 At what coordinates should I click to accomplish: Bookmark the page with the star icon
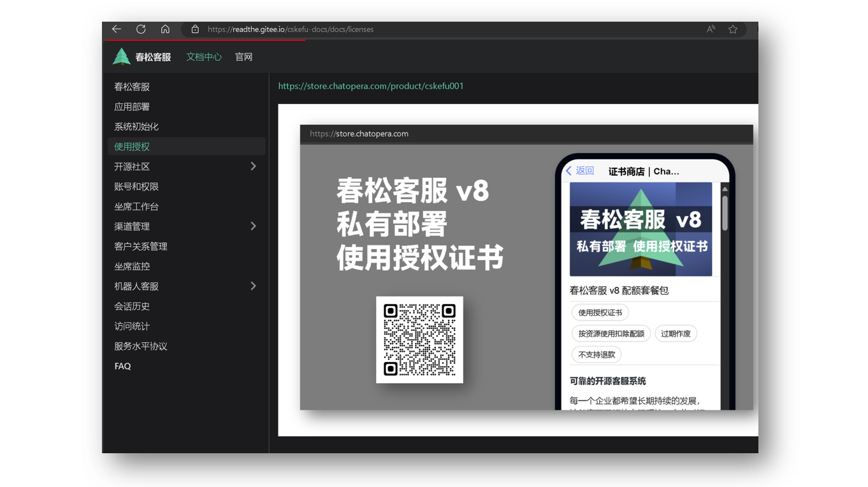[733, 29]
